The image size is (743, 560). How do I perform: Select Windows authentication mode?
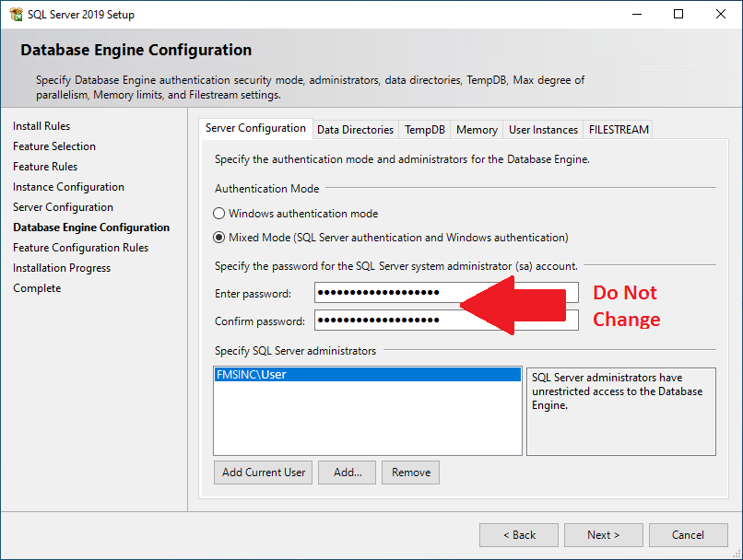tap(218, 214)
